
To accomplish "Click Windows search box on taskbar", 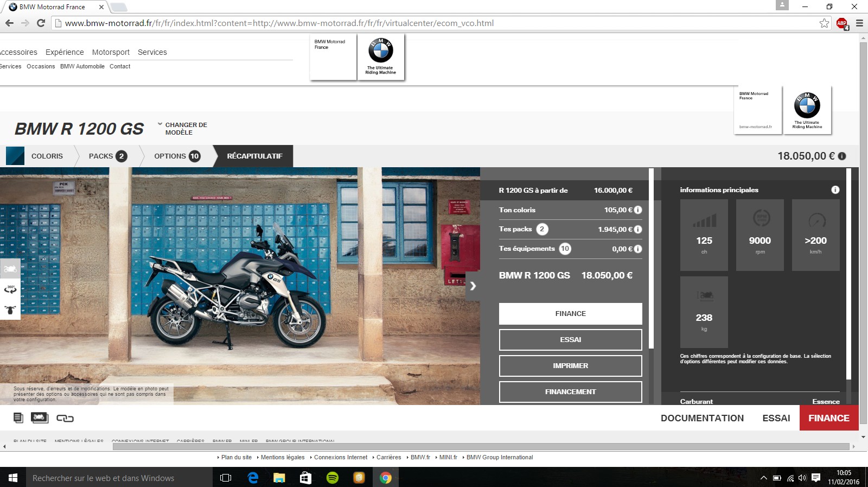I will (x=119, y=478).
